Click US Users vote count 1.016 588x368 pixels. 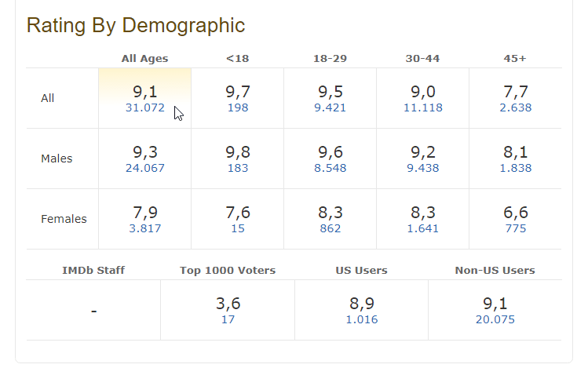pyautogui.click(x=361, y=319)
